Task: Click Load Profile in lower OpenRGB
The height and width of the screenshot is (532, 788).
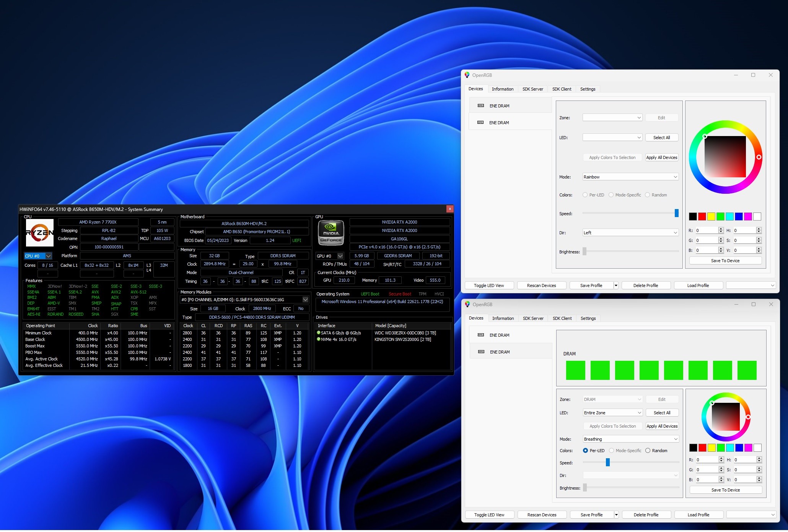Action: point(698,515)
